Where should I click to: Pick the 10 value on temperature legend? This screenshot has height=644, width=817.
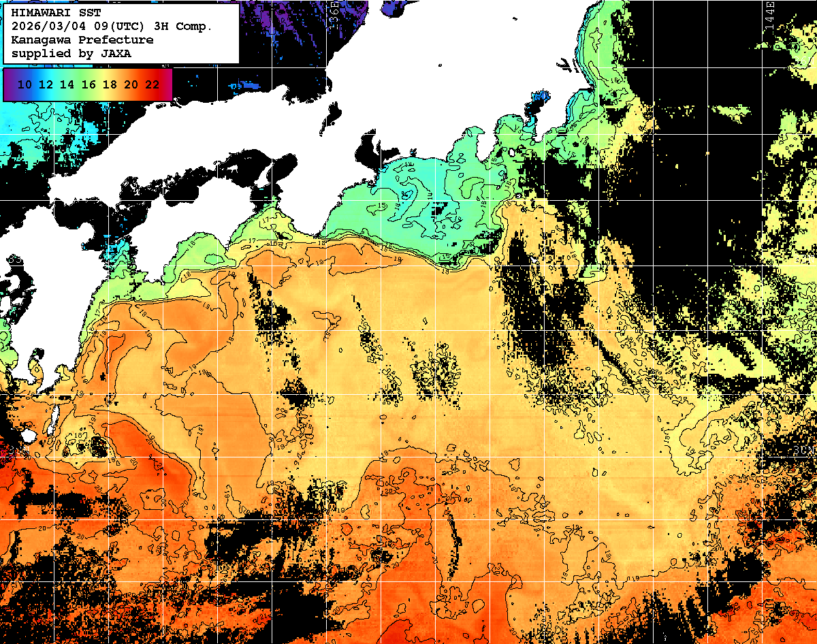point(25,84)
